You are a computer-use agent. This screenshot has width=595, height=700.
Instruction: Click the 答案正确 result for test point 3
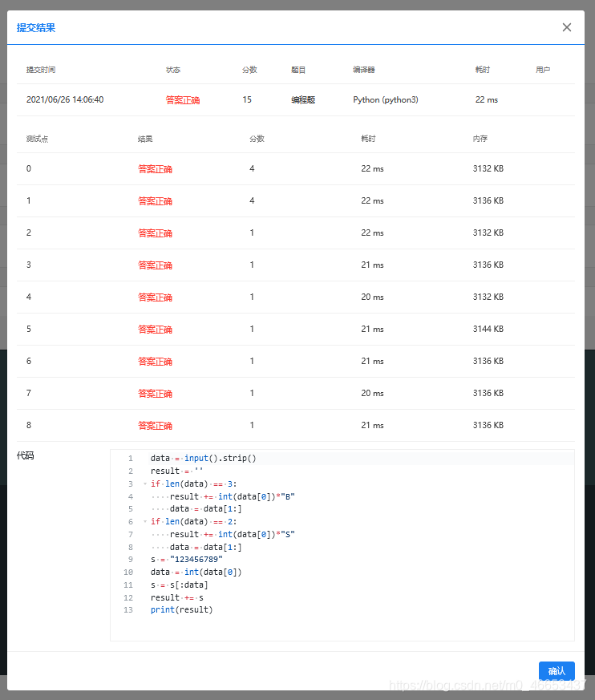[155, 265]
